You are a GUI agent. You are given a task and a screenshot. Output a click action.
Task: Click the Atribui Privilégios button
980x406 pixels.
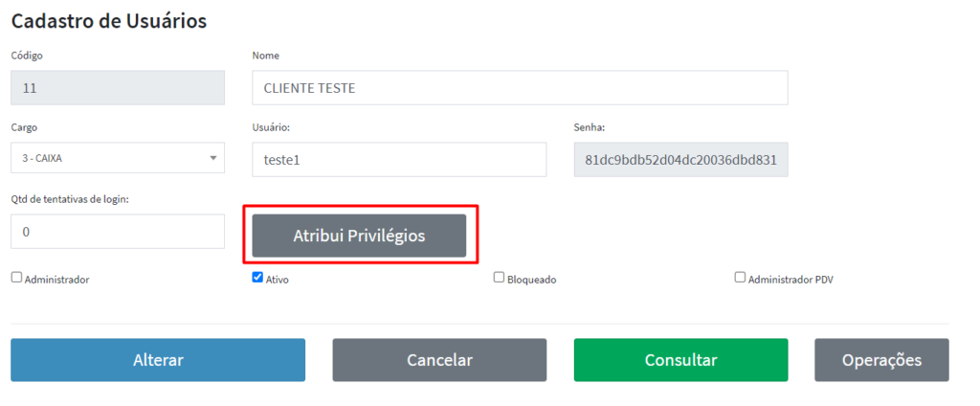tap(359, 236)
